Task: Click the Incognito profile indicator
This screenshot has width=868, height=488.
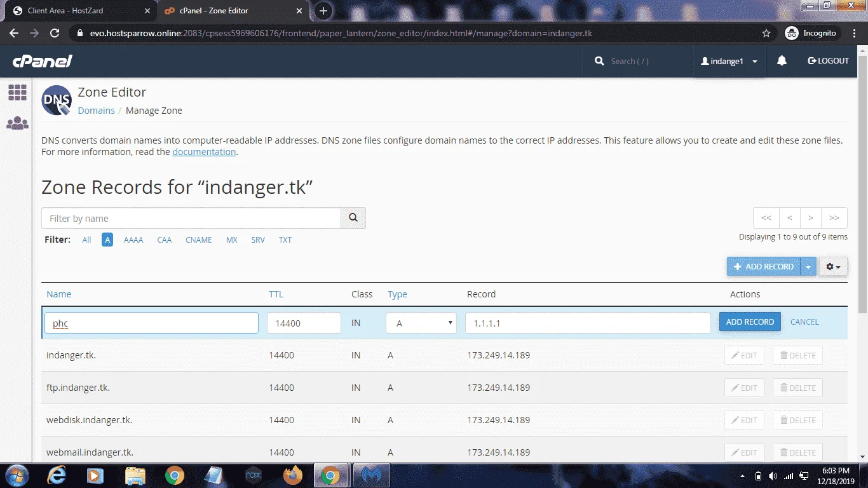Action: tap(811, 33)
